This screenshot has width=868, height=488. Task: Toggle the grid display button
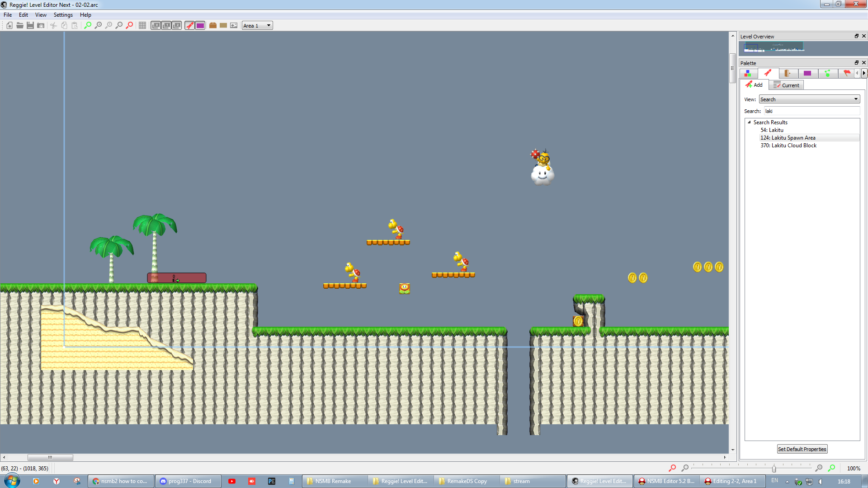pos(142,26)
